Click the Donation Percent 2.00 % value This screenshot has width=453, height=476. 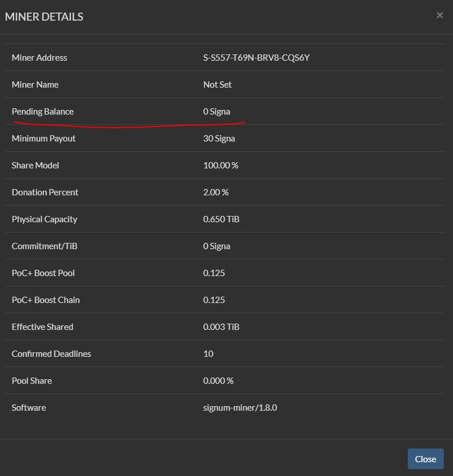[216, 192]
